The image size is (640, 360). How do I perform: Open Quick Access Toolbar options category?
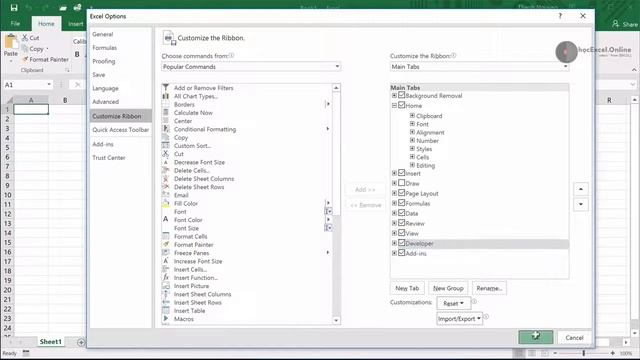click(120, 130)
